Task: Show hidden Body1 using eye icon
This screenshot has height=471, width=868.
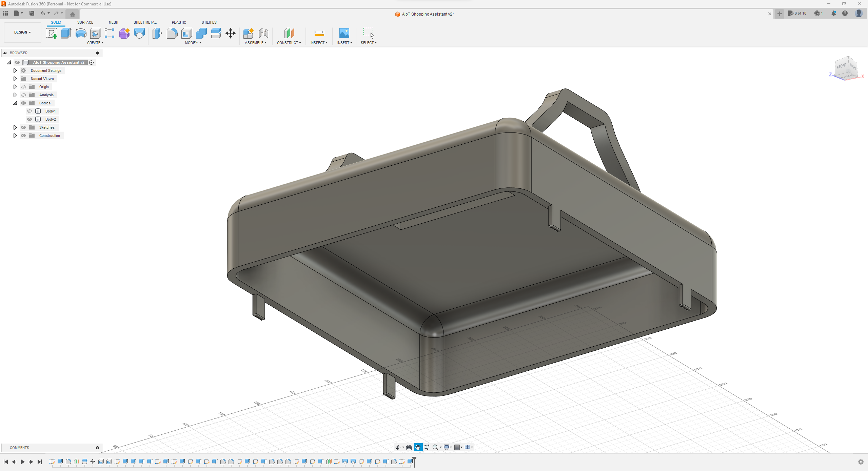Action: click(x=29, y=111)
